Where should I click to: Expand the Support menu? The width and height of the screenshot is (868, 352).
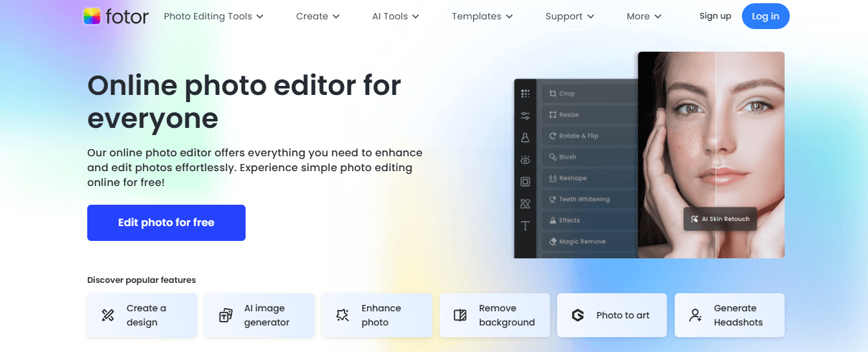click(570, 16)
